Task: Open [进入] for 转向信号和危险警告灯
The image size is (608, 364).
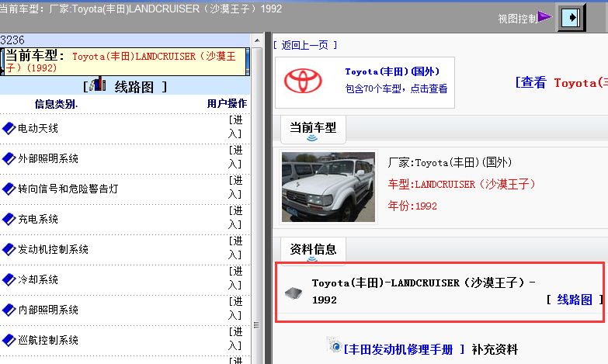Action: pyautogui.click(x=235, y=187)
